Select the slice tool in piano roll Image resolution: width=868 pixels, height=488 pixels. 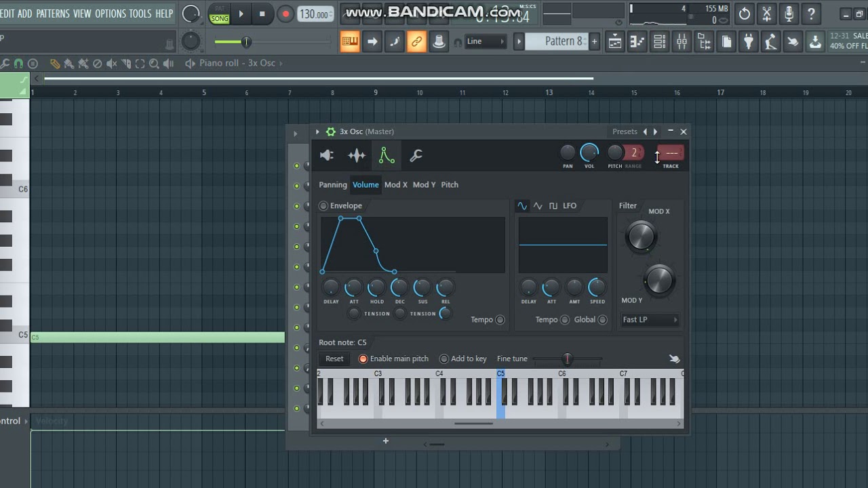coord(125,63)
